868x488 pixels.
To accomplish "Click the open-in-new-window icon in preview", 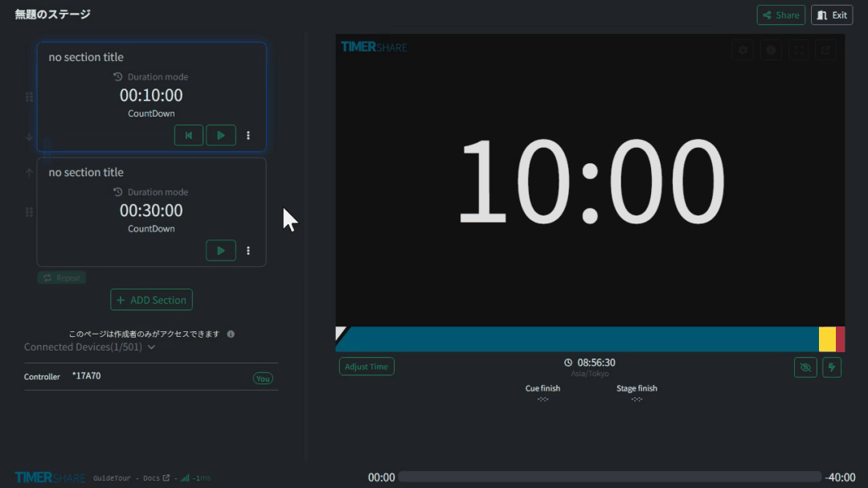I will pos(825,50).
